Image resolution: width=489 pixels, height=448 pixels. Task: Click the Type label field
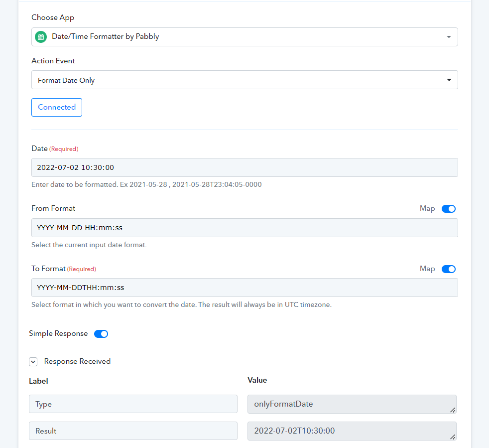click(133, 404)
